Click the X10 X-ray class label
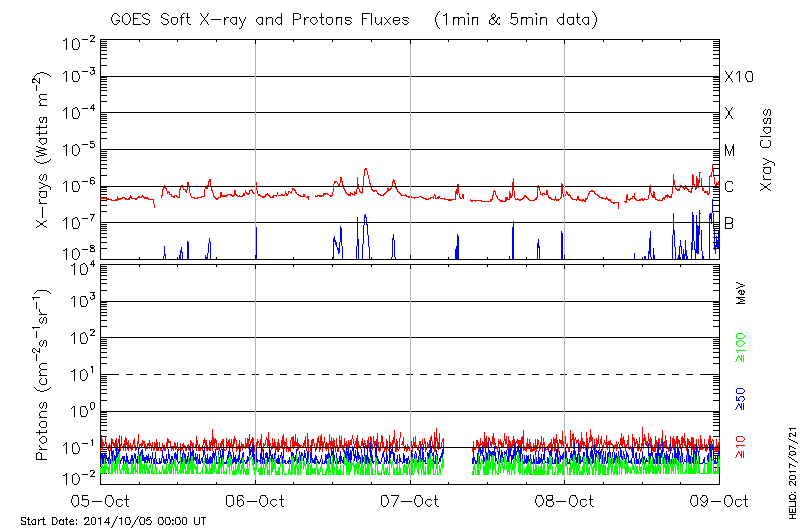This screenshot has height=530, width=800. pos(738,77)
